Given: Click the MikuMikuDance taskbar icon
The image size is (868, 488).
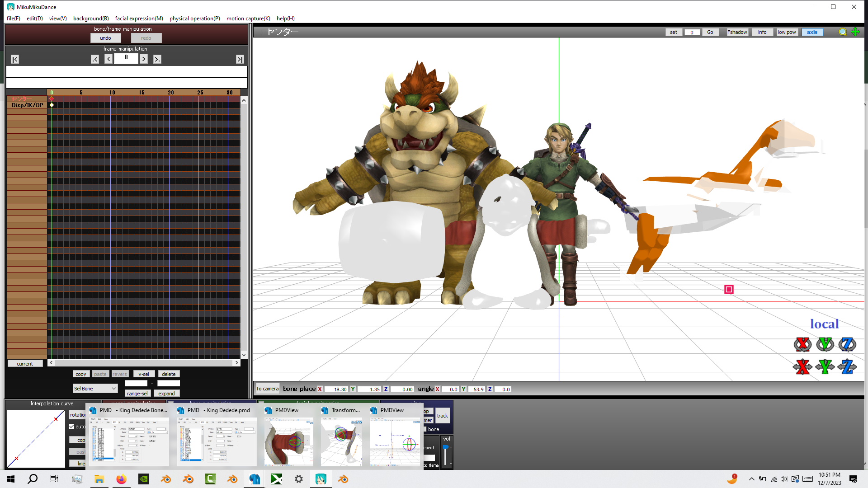Looking at the screenshot, I should 321,479.
